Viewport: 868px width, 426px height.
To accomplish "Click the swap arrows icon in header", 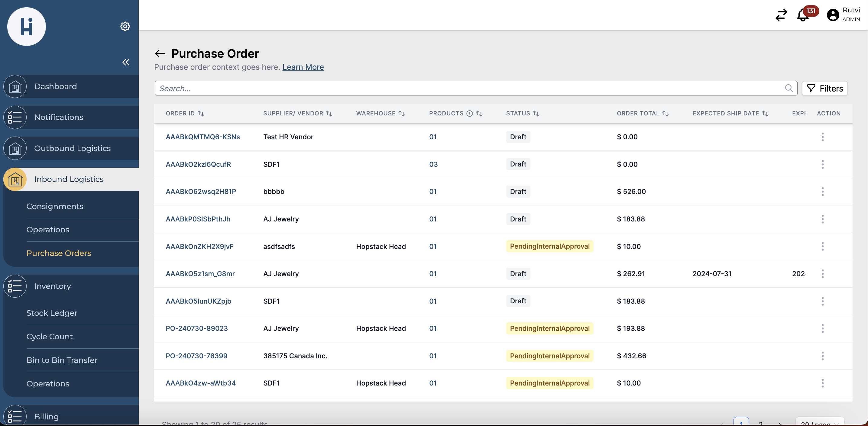I will (781, 15).
